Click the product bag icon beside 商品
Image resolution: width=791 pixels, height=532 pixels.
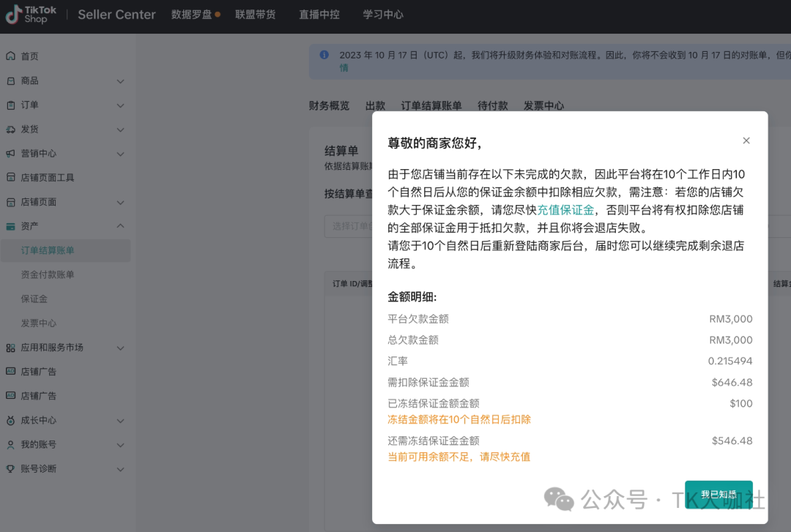pyautogui.click(x=10, y=81)
